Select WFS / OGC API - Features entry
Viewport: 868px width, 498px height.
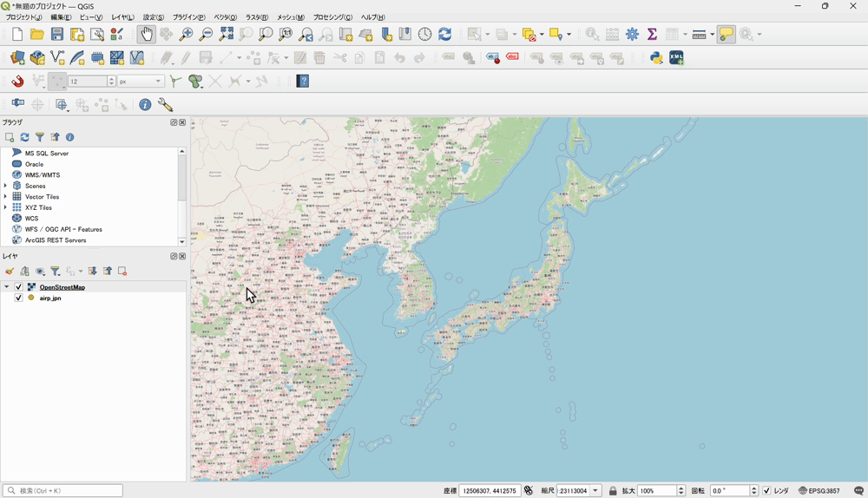[x=63, y=229]
